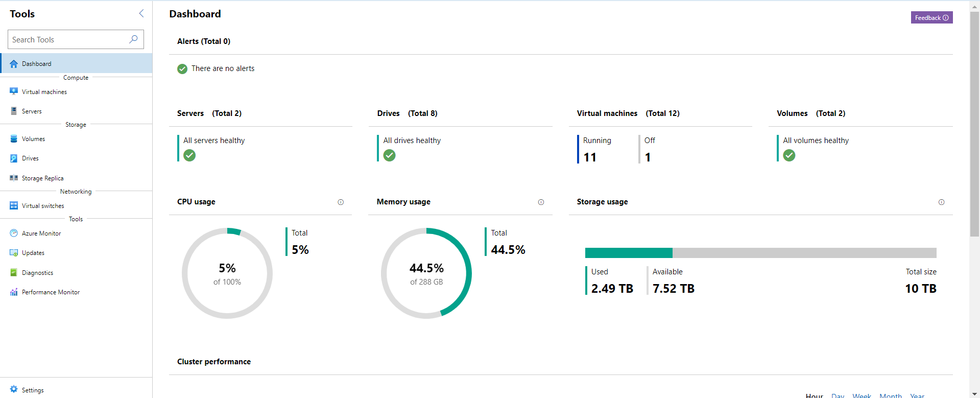Click the storage usage bar
This screenshot has width=980, height=398.
tap(760, 253)
